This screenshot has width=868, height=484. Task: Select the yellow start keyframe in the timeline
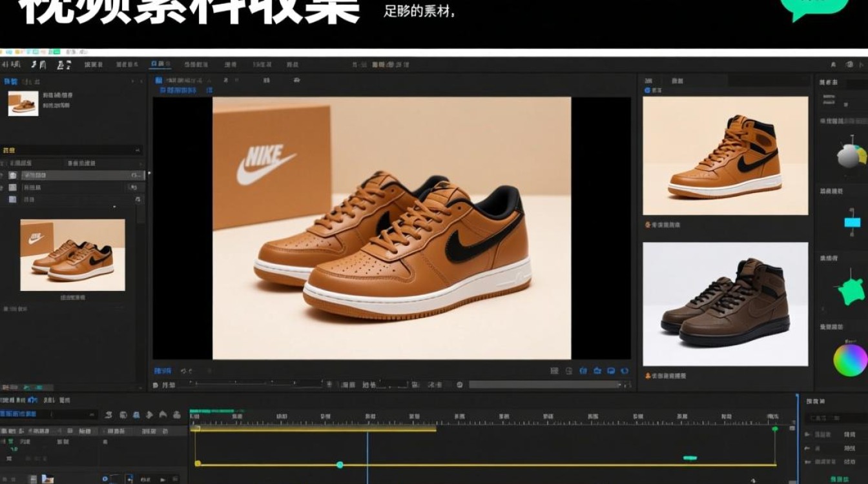(x=198, y=463)
